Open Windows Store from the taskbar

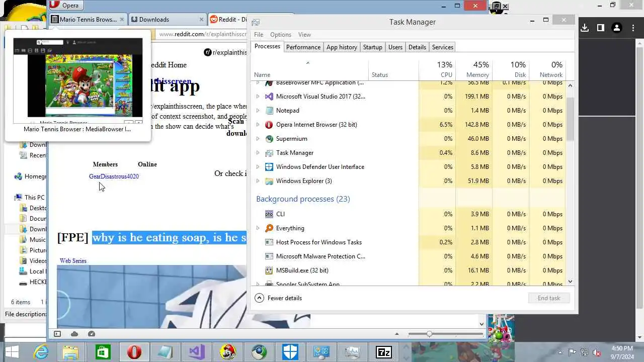[x=103, y=352]
